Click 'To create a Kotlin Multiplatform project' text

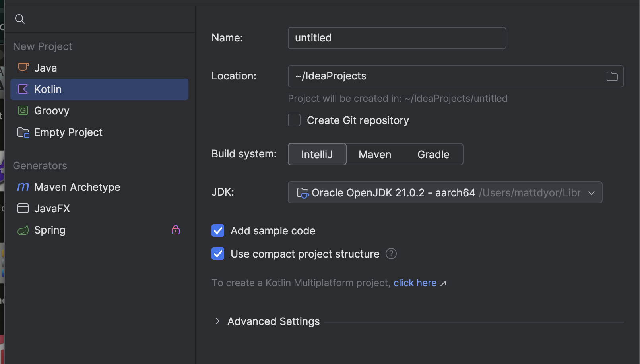pos(301,283)
